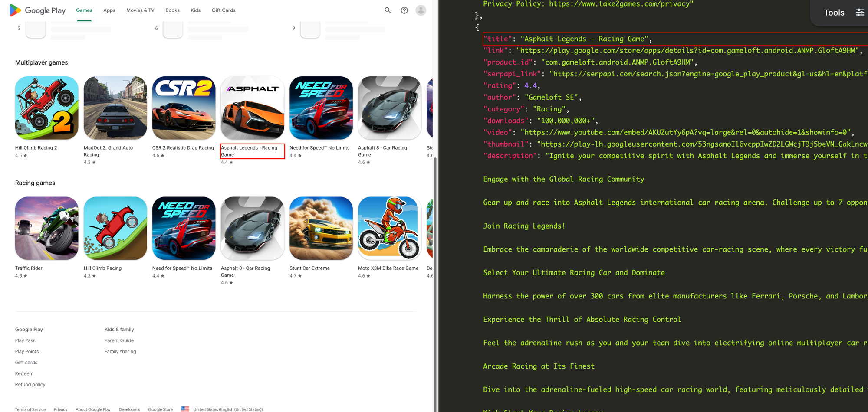Open the Gift cards footer link

(26, 363)
